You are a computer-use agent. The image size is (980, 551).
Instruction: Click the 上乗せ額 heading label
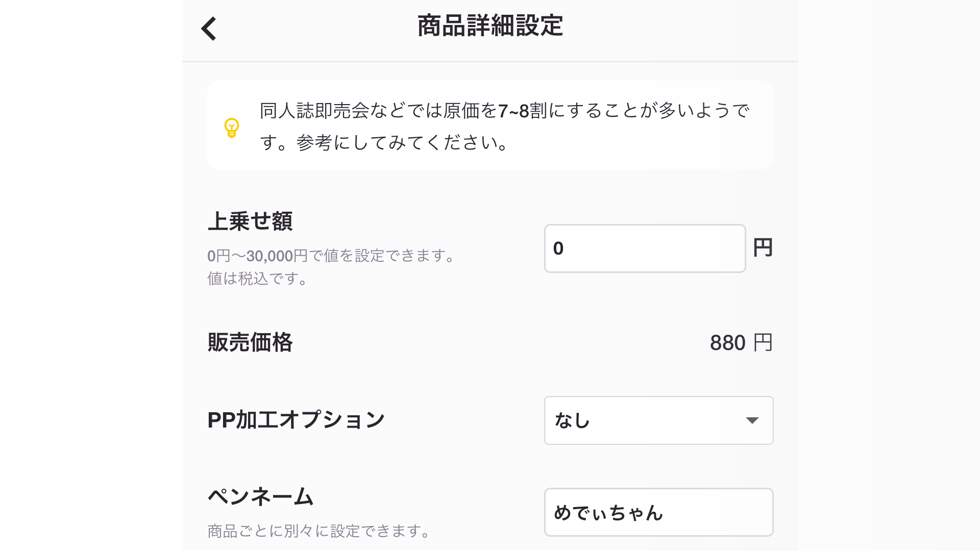250,221
